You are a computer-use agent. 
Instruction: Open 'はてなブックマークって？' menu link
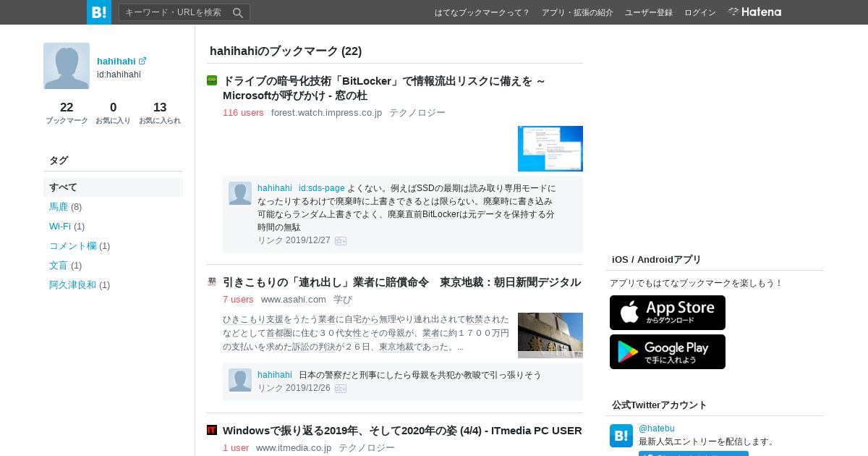(482, 12)
